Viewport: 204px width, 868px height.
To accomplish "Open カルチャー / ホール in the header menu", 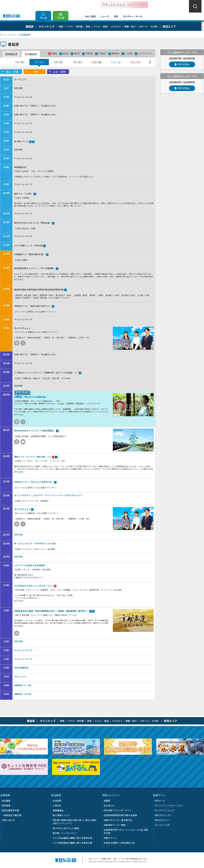I will 132,16.
